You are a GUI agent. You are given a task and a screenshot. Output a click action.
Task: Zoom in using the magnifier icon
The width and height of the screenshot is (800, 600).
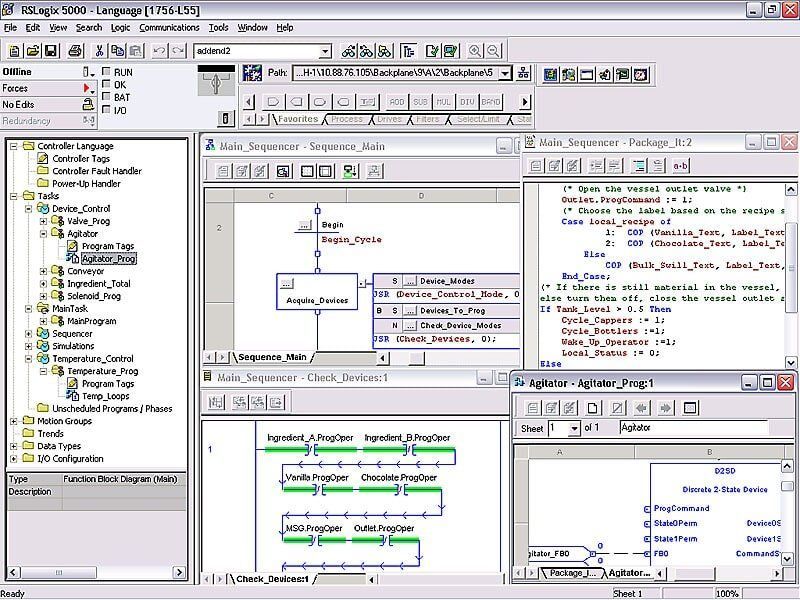pos(473,50)
